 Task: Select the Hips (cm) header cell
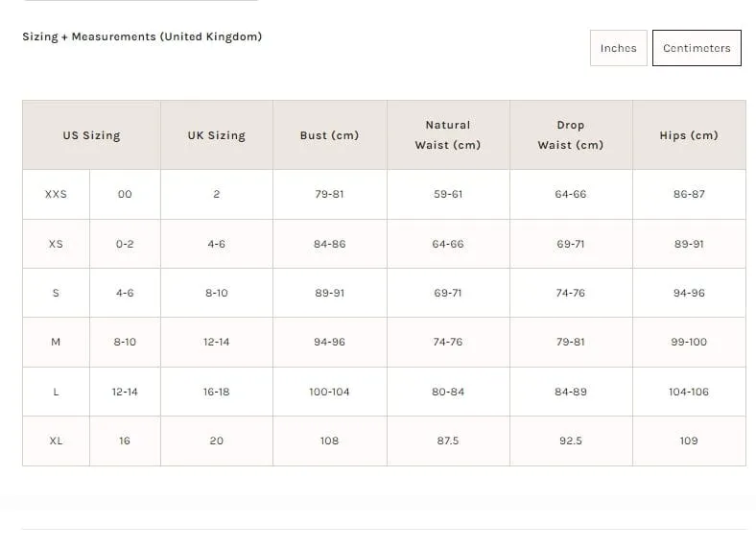(x=689, y=135)
